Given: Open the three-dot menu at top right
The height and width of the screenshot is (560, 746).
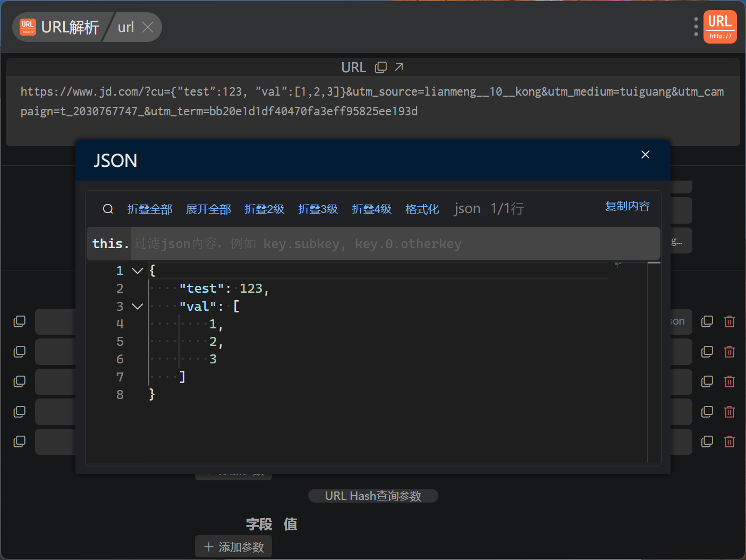Looking at the screenshot, I should click(x=696, y=27).
